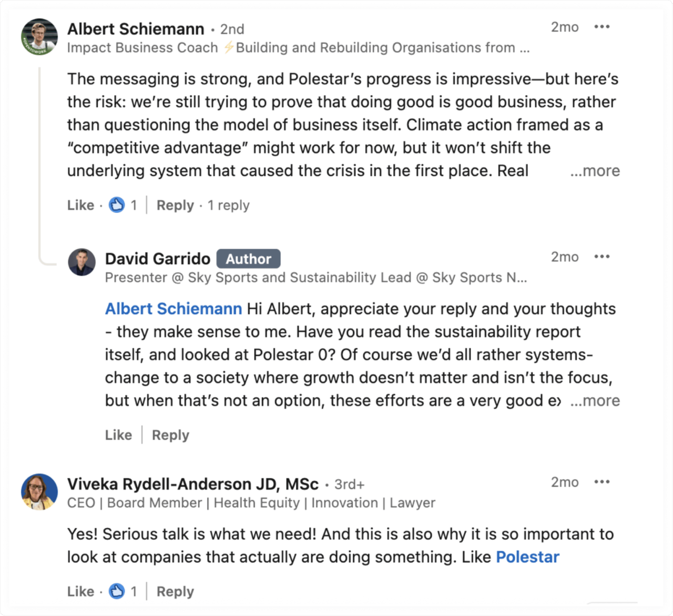The height and width of the screenshot is (616, 673).
Task: Like Viveka Rydell-Anderson's comment
Action: [x=80, y=591]
